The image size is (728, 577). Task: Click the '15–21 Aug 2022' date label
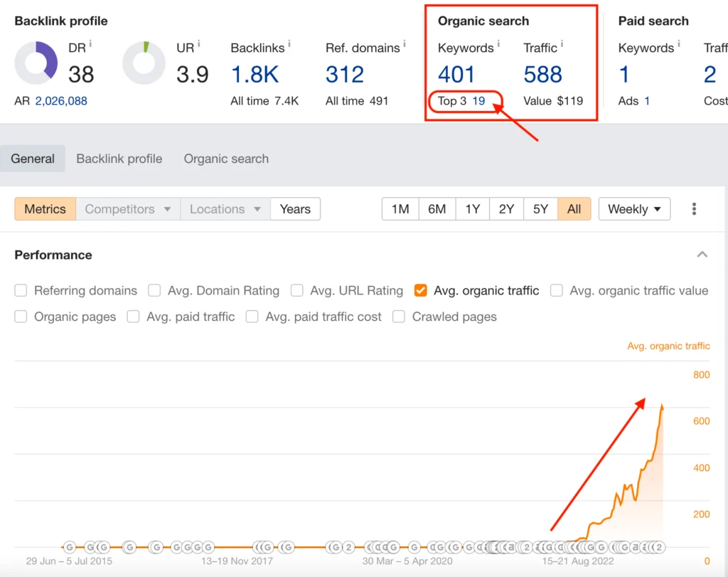578,561
